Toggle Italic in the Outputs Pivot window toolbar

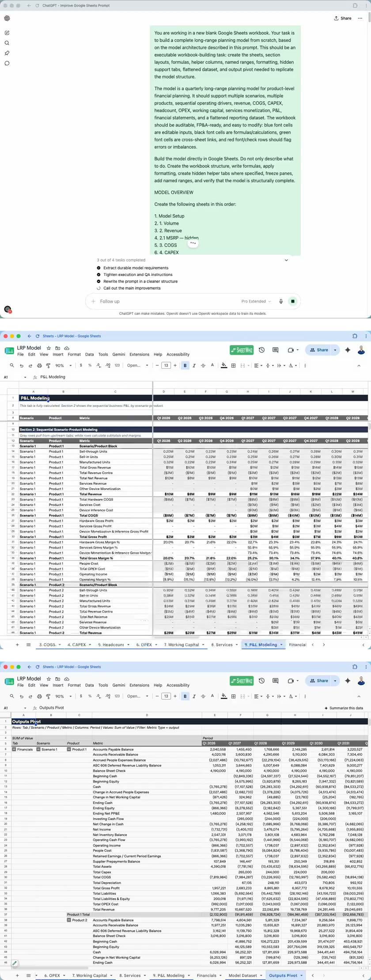tap(194, 696)
